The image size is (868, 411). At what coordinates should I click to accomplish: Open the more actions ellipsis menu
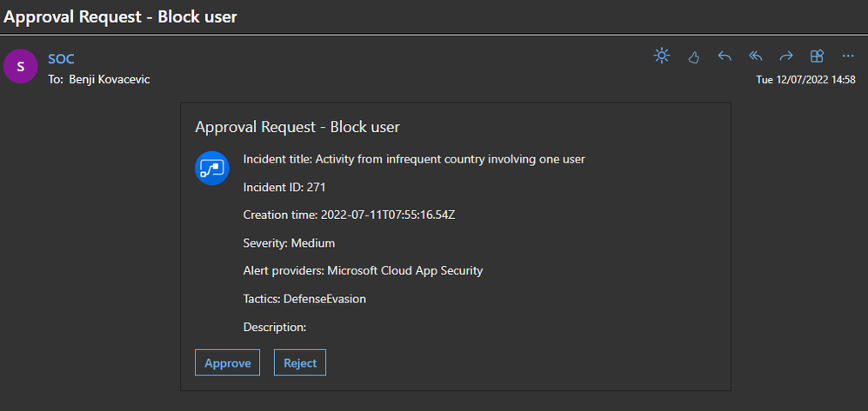[x=849, y=56]
